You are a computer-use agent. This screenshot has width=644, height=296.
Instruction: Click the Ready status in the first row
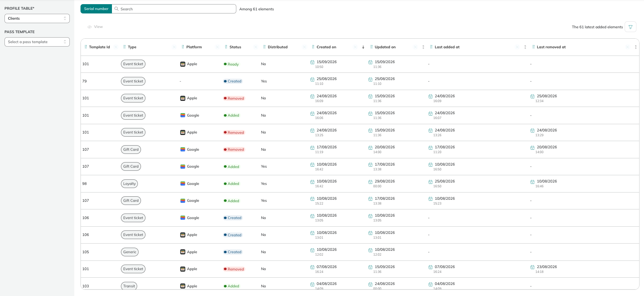click(231, 64)
